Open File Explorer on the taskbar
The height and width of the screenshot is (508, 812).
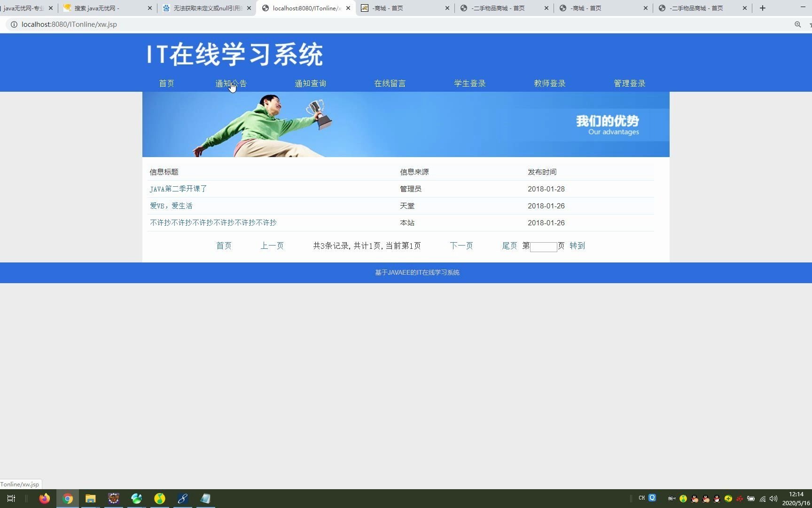[91, 498]
